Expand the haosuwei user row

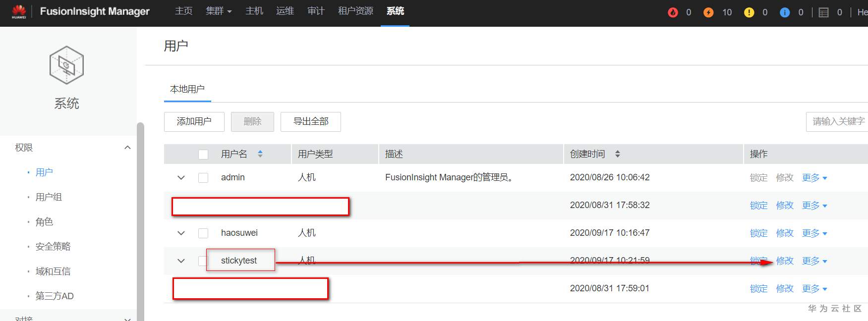click(x=181, y=233)
